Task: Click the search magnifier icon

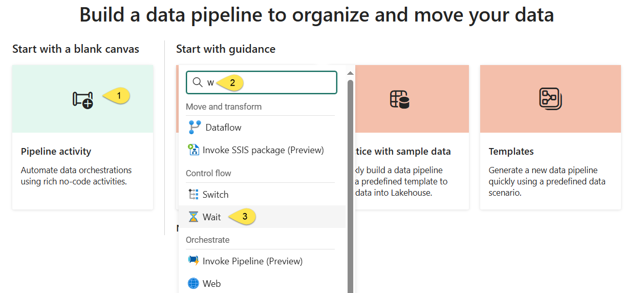Action: pos(198,82)
